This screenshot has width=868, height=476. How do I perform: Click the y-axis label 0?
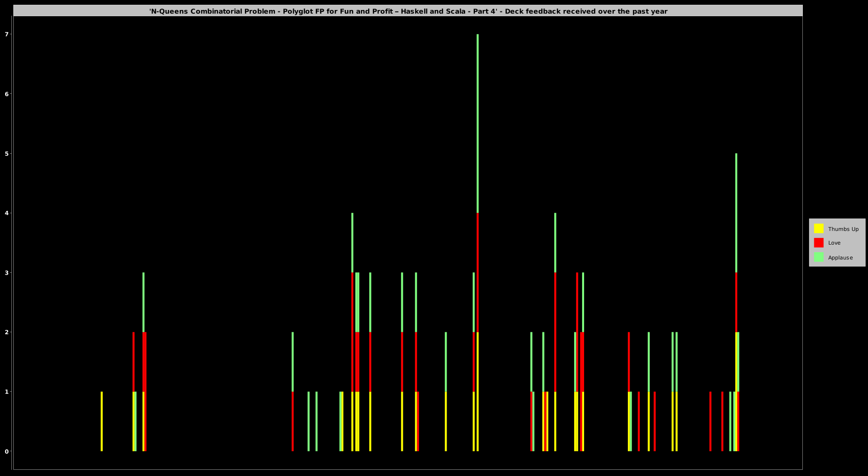pyautogui.click(x=7, y=451)
